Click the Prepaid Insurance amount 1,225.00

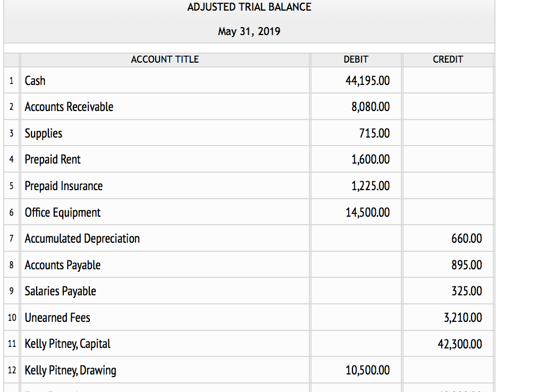pyautogui.click(x=372, y=185)
